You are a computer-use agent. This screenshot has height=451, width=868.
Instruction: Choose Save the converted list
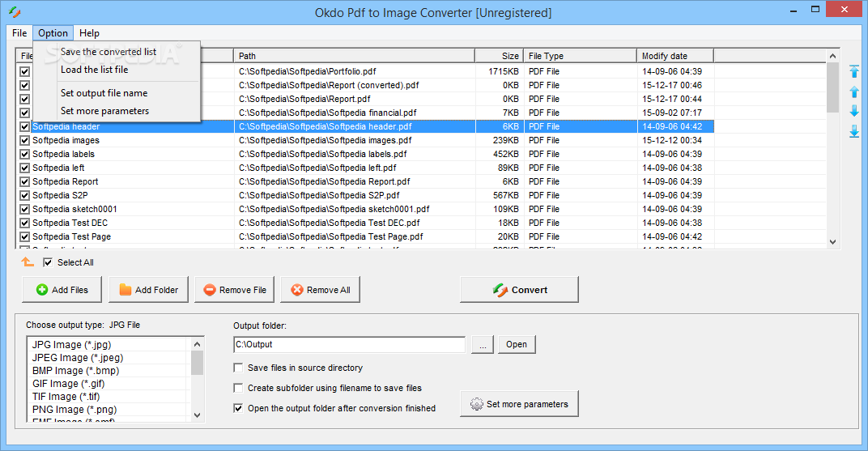(x=117, y=52)
